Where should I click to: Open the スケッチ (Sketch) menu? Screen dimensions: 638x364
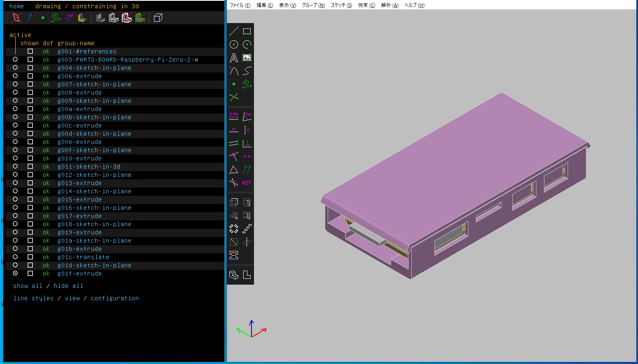pos(341,5)
